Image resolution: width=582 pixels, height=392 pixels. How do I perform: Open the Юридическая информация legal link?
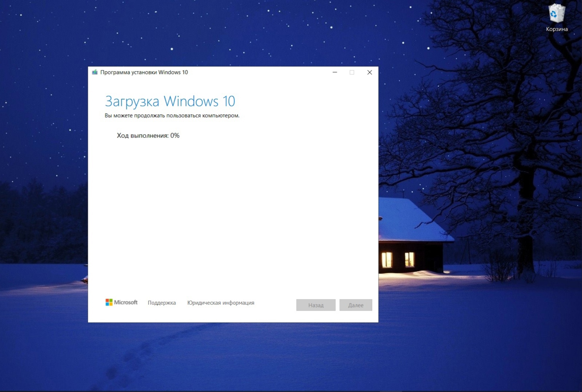coord(221,303)
